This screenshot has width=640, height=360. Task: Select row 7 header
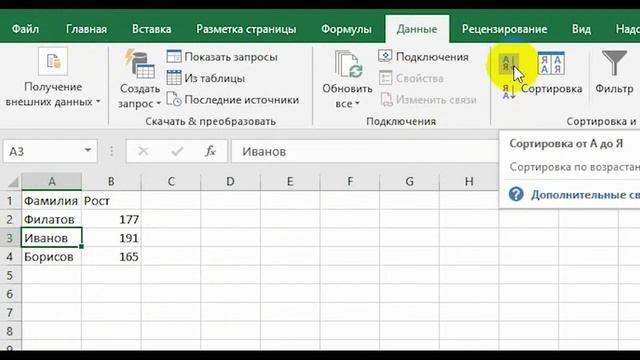[x=10, y=313]
